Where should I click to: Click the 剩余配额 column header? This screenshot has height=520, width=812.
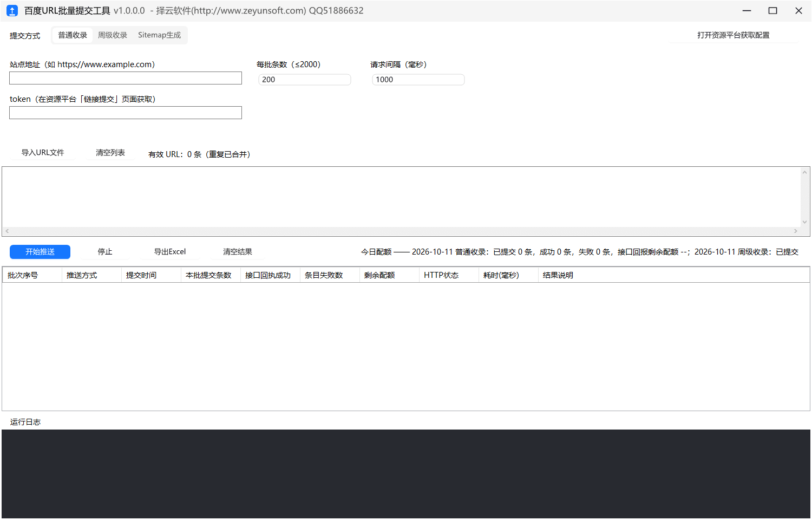390,275
